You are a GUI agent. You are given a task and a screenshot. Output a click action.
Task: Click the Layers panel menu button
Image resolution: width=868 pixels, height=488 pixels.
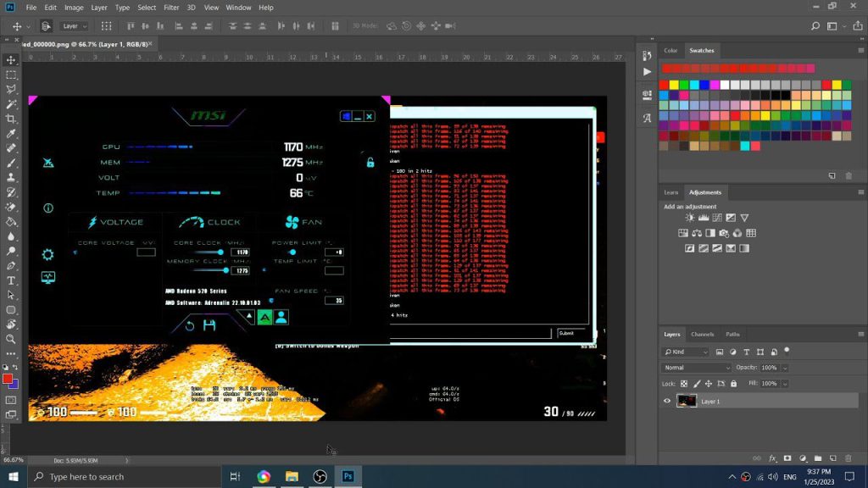click(861, 334)
